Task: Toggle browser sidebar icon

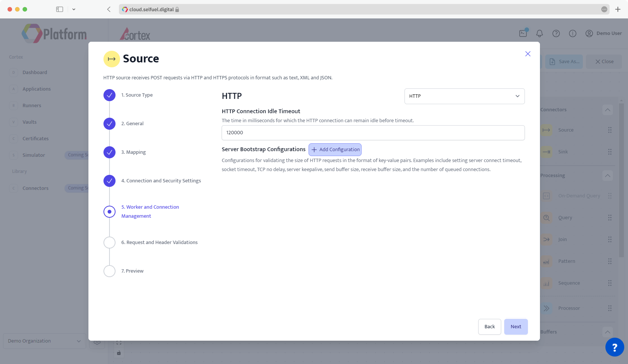Action: coord(59,9)
